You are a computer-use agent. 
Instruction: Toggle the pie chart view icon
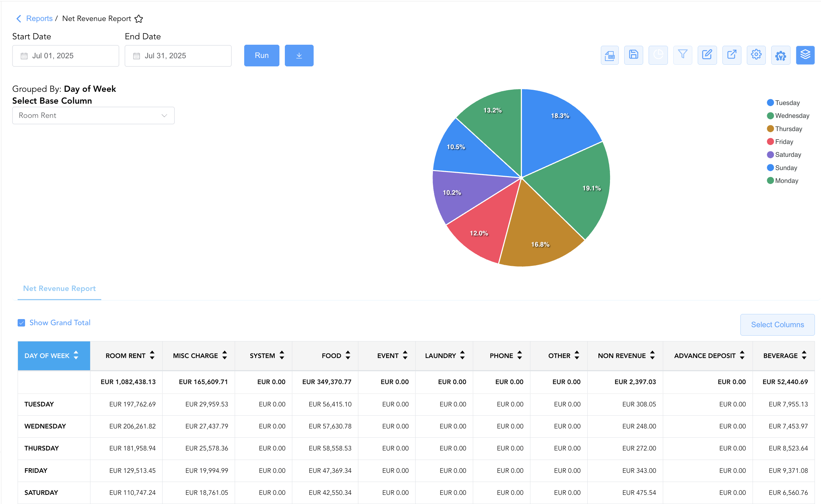coord(658,55)
